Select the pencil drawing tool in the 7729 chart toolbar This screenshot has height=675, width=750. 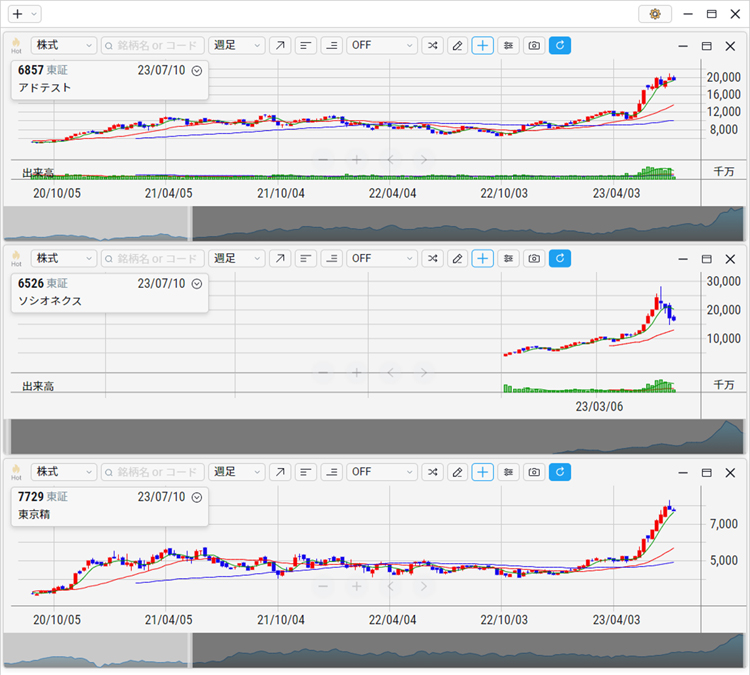point(457,472)
